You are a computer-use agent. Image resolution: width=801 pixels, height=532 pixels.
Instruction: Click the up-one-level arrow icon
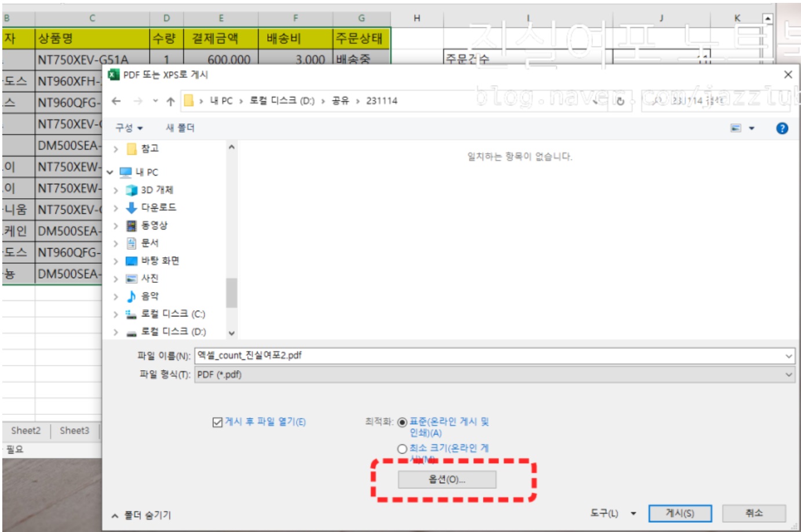(x=170, y=101)
